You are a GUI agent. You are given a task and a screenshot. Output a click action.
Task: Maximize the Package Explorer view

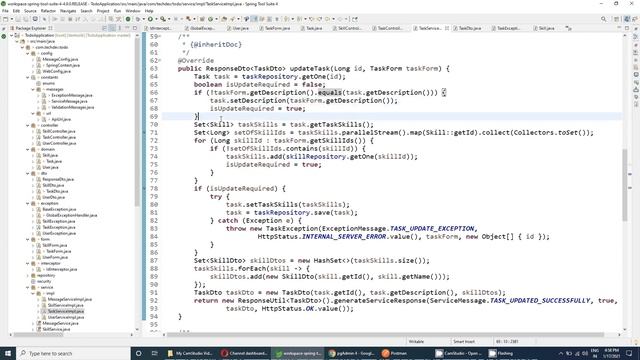pos(135,28)
